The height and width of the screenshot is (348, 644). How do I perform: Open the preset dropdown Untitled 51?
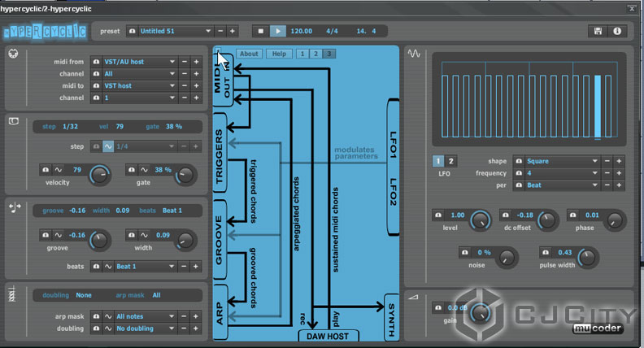pyautogui.click(x=176, y=31)
